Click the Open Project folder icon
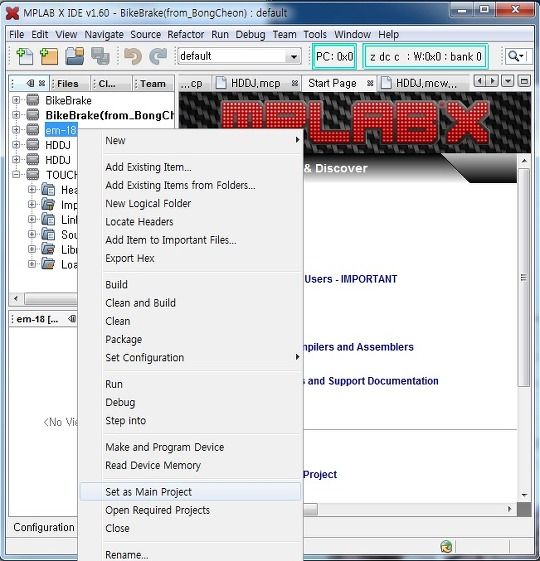Screen dimensions: 540x561 (75, 56)
